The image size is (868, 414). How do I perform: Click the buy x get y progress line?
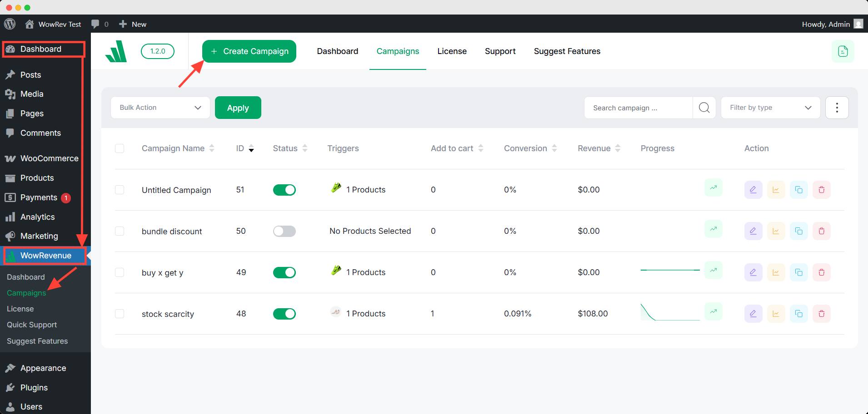670,270
